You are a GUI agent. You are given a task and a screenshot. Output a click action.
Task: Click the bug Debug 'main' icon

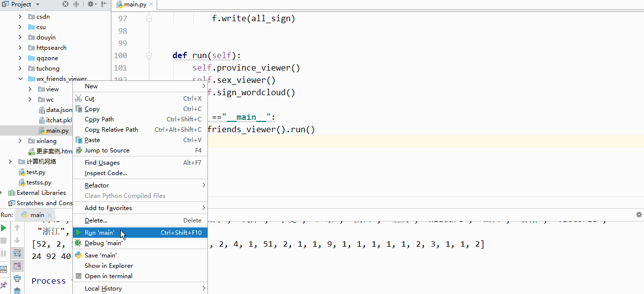coord(78,243)
